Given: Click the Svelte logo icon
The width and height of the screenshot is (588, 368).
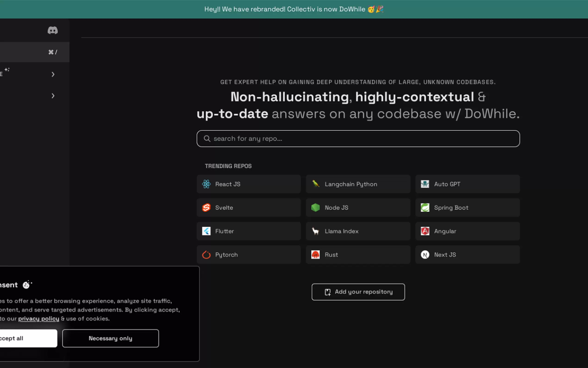Looking at the screenshot, I should pos(206,208).
